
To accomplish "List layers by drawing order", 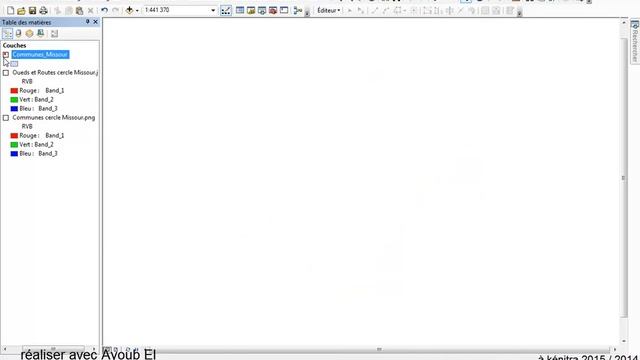I will 7,33.
